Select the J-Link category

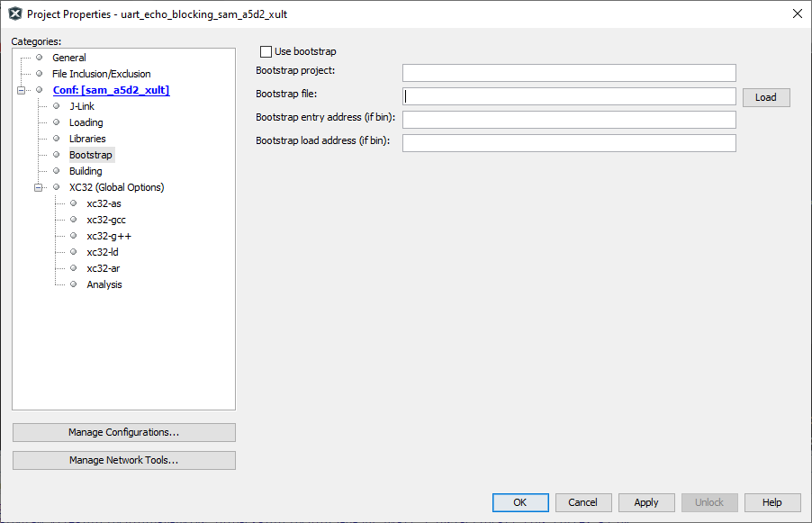pos(81,106)
